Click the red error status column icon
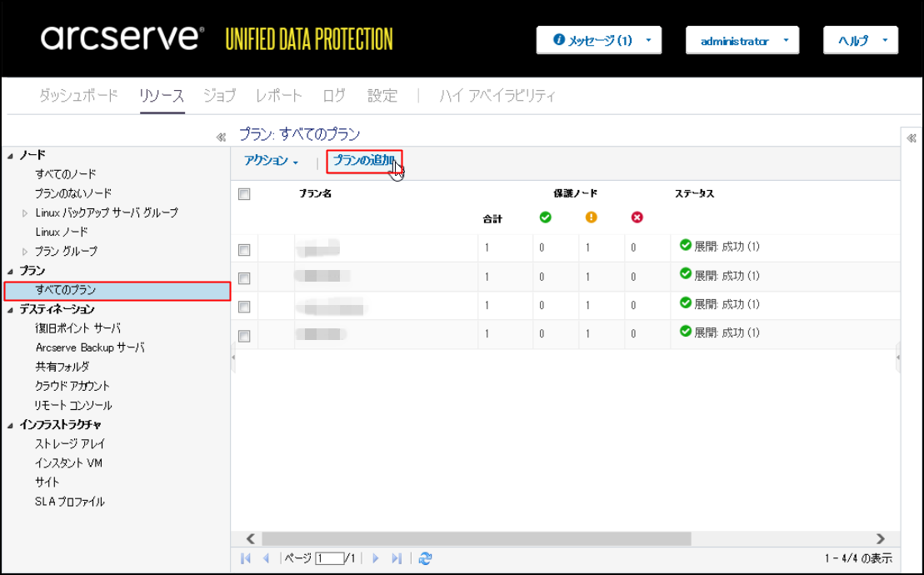The width and height of the screenshot is (924, 575). 637,217
